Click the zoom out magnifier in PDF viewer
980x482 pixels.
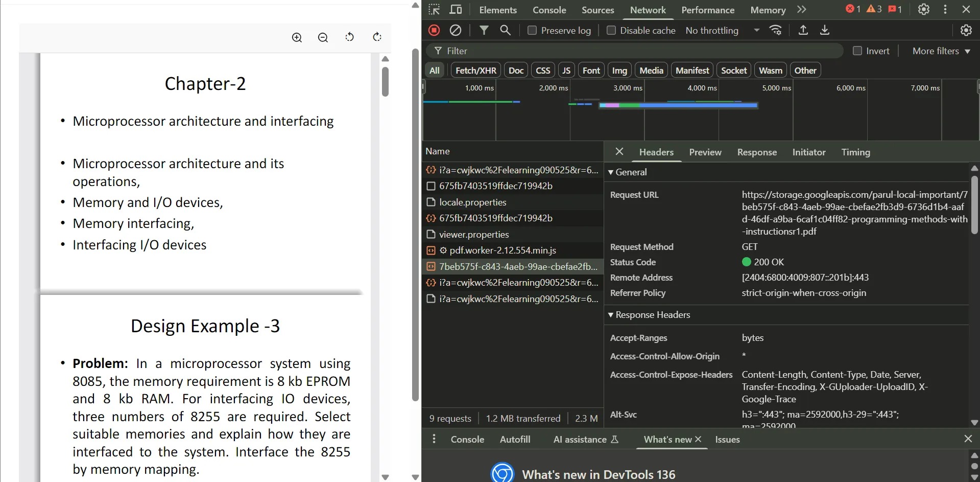click(323, 37)
